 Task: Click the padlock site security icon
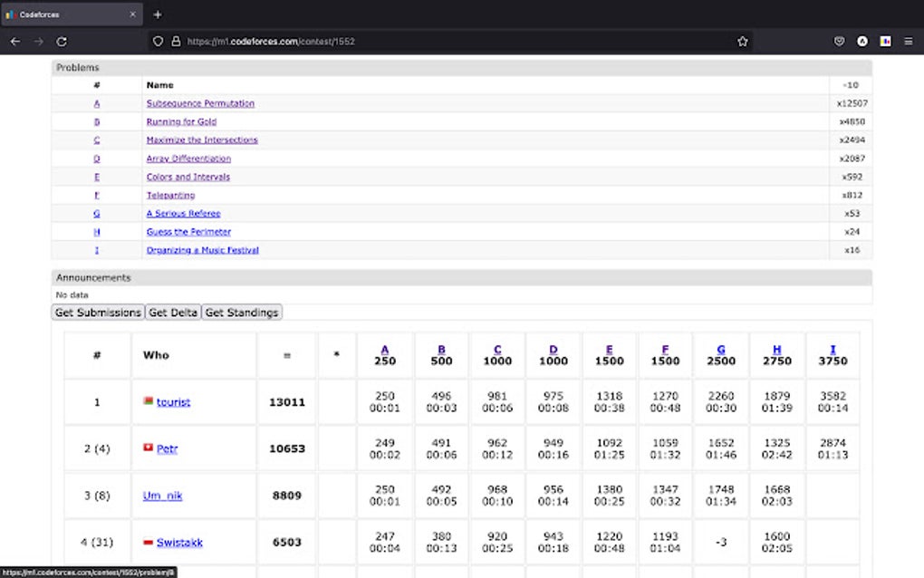(176, 41)
